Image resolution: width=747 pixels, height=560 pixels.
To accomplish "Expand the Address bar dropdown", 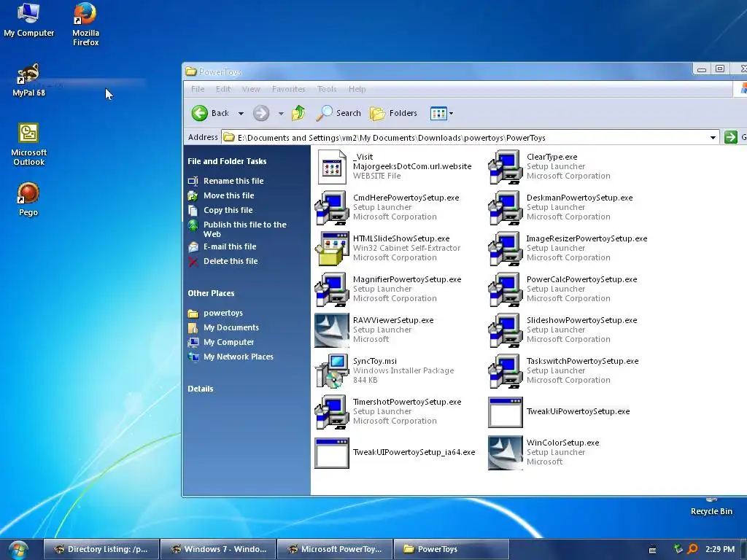I will pyautogui.click(x=713, y=138).
